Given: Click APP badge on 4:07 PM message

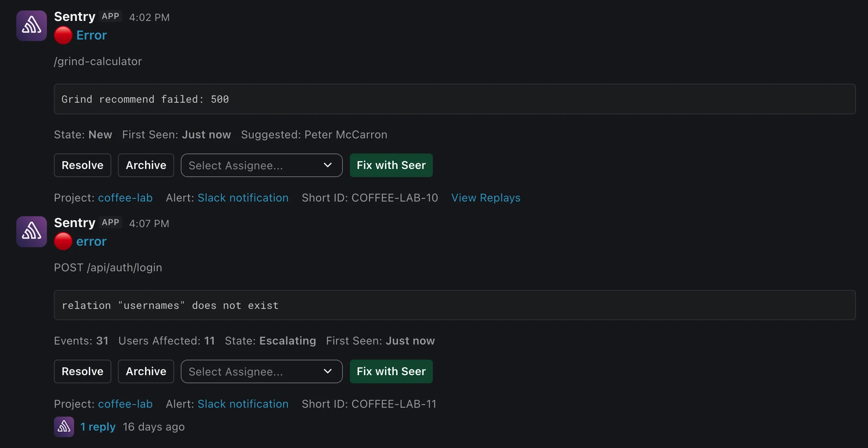Looking at the screenshot, I should click(111, 222).
